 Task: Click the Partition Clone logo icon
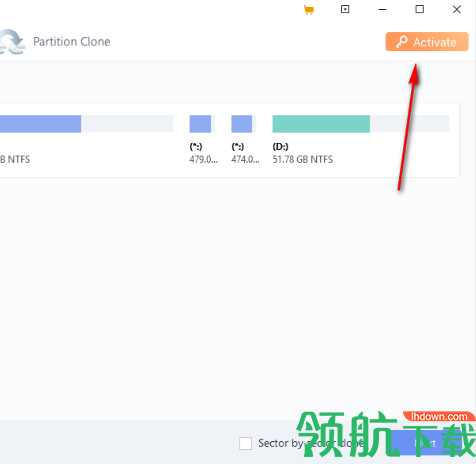(x=12, y=42)
